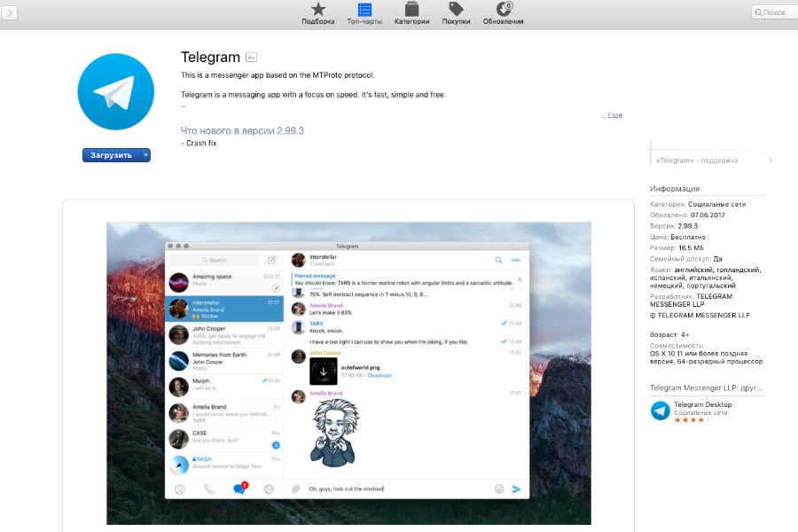Open the Подборка section in the toolbar
This screenshot has width=798, height=532.
[x=317, y=12]
